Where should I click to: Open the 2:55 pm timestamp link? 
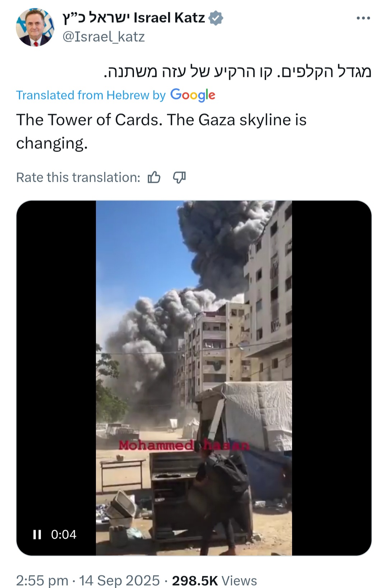[x=42, y=580]
